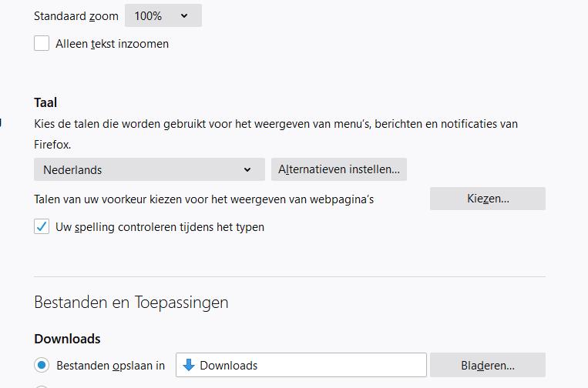Click the Downloads folder path field

click(x=308, y=365)
